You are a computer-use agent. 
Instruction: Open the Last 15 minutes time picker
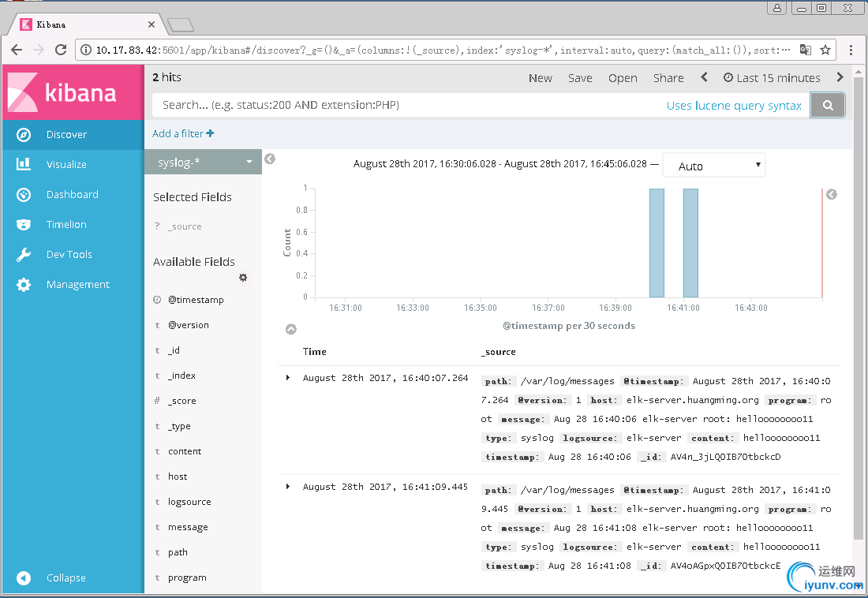(772, 78)
